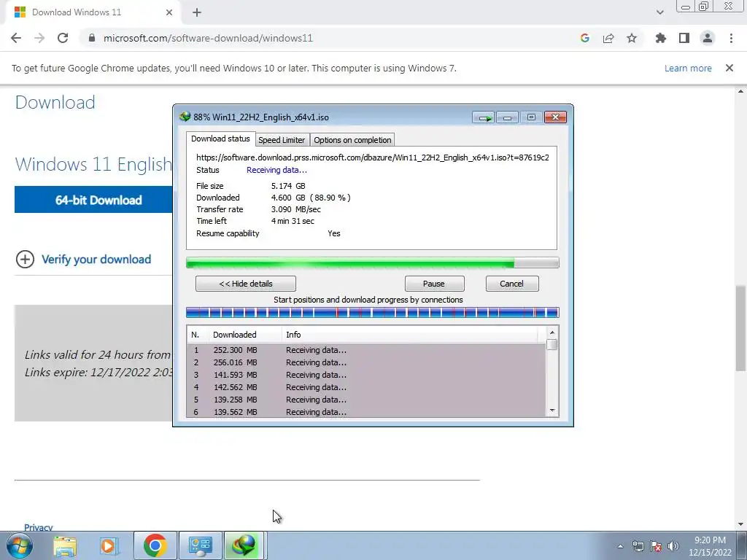View site info via the padlock icon

[92, 38]
